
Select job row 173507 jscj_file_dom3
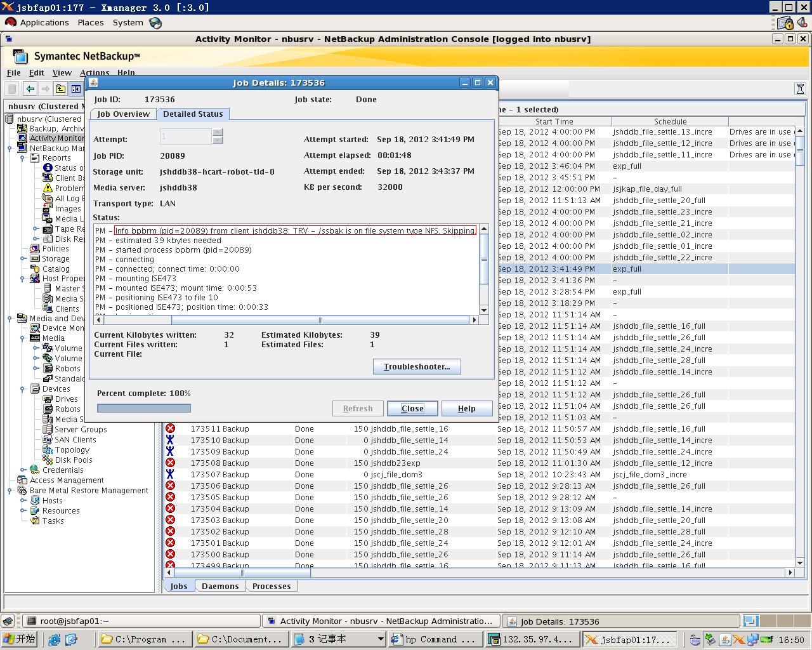[x=479, y=474]
